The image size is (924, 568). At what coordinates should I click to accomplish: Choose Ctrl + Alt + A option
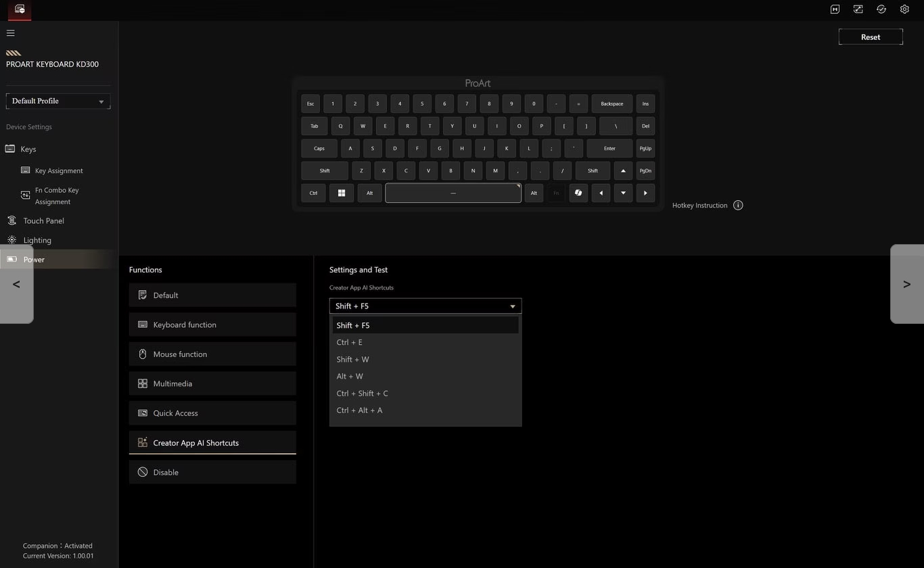[425, 410]
